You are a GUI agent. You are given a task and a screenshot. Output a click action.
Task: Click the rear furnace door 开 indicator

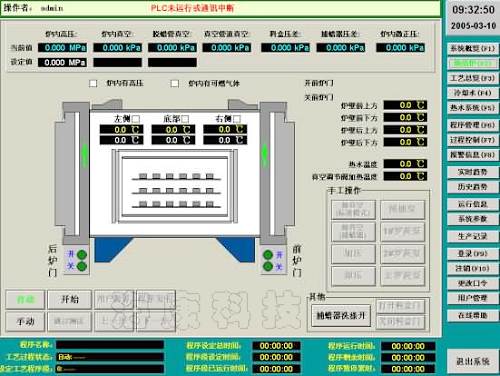click(82, 255)
